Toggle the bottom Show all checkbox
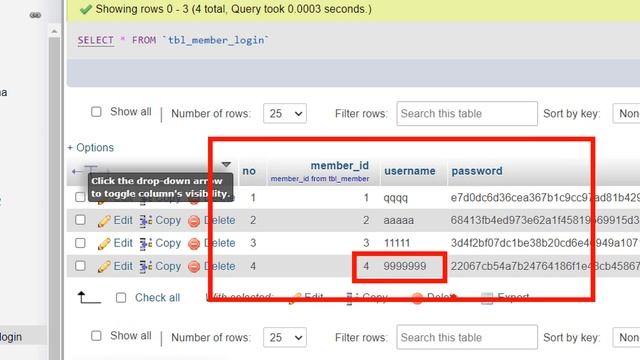Viewport: 640px width, 360px height. (96, 336)
